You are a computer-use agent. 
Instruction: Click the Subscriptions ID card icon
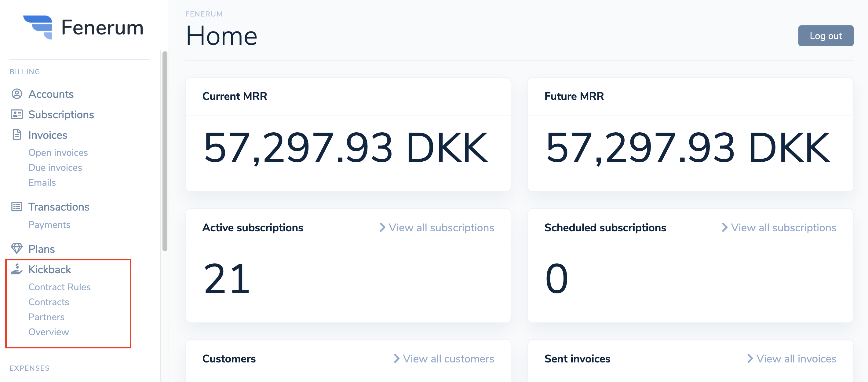click(17, 114)
